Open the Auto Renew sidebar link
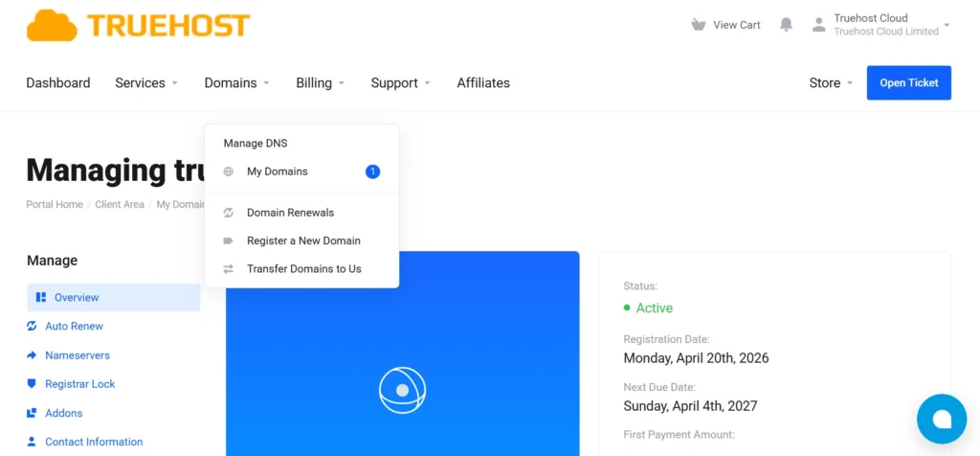The width and height of the screenshot is (980, 456). pos(74,326)
